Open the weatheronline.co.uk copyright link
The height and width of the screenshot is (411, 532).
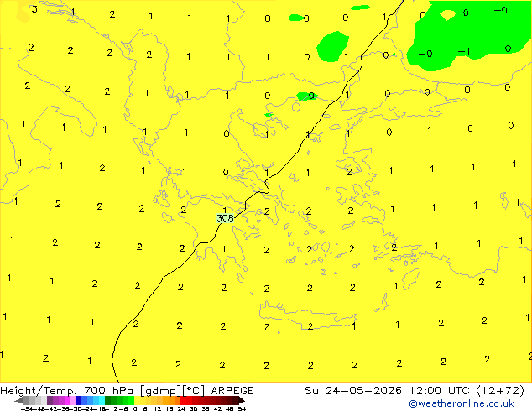(461, 403)
